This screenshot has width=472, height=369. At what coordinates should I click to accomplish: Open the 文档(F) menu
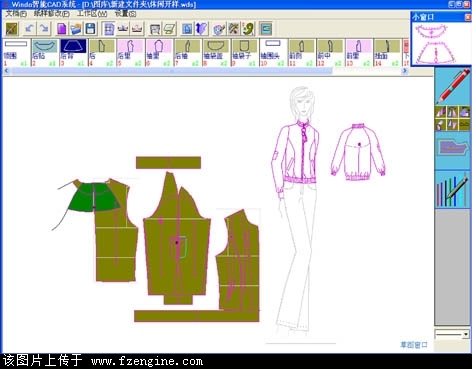[x=16, y=14]
